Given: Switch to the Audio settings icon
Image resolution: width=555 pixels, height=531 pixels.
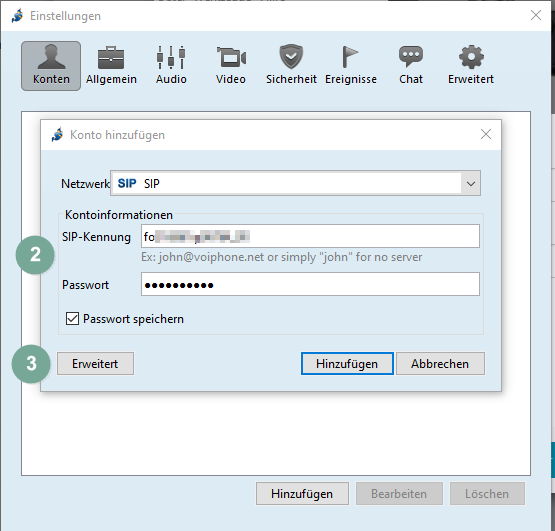Looking at the screenshot, I should (171, 66).
